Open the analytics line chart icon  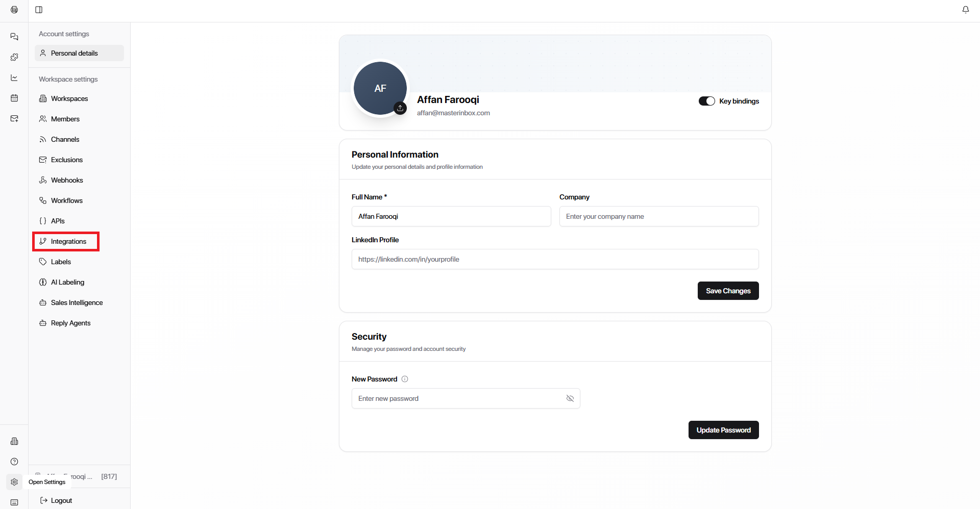[14, 78]
